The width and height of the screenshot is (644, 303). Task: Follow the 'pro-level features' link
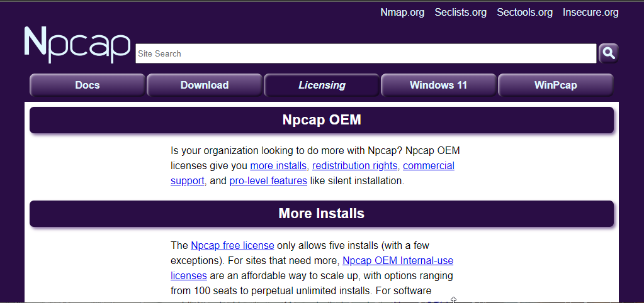[x=268, y=181]
